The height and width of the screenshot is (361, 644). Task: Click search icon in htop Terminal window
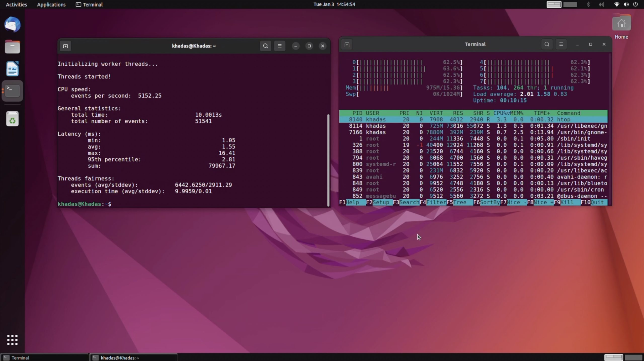tap(547, 44)
